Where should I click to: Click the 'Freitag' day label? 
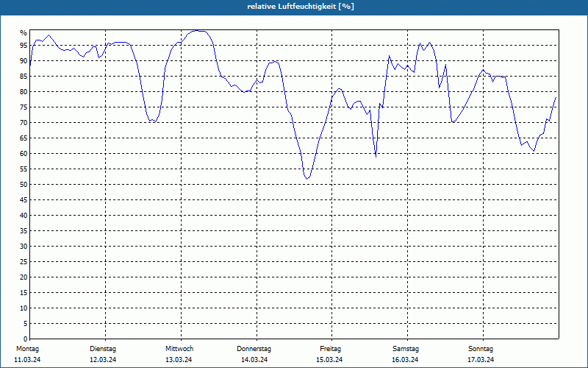click(330, 349)
